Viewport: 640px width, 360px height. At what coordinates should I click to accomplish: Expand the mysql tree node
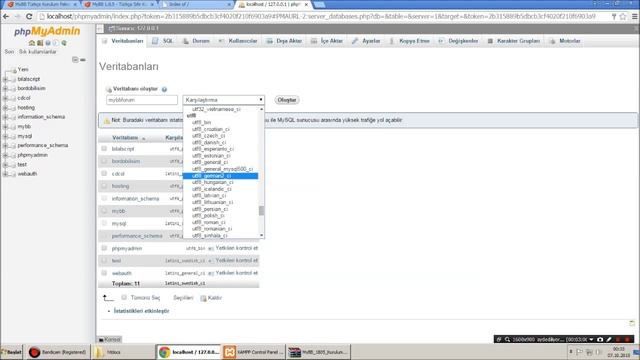(5, 136)
